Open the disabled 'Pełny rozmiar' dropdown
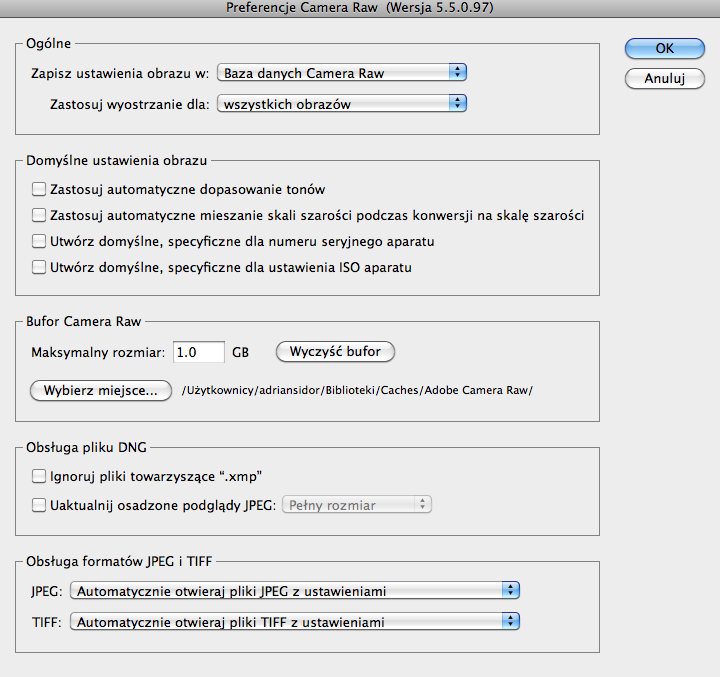Screen dimensions: 720x677 coord(357,505)
